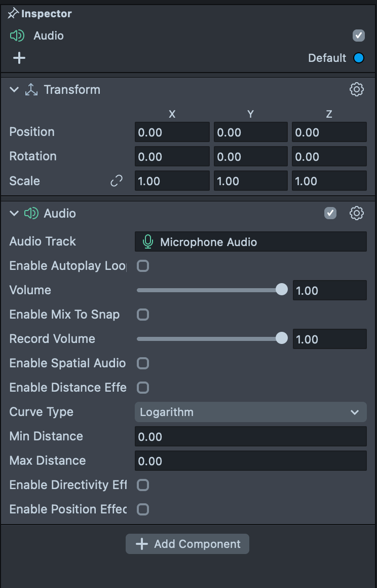Toggle the Scale link proportions icon

[117, 181]
